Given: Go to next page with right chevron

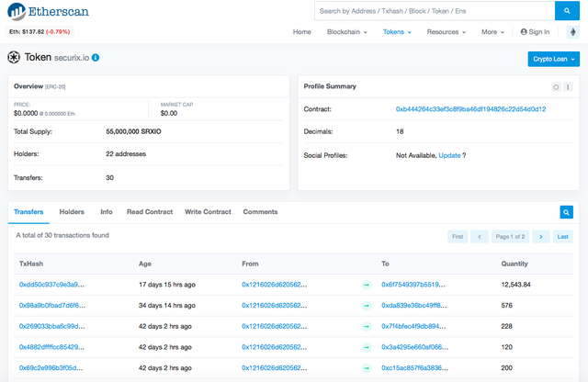Looking at the screenshot, I should [541, 237].
